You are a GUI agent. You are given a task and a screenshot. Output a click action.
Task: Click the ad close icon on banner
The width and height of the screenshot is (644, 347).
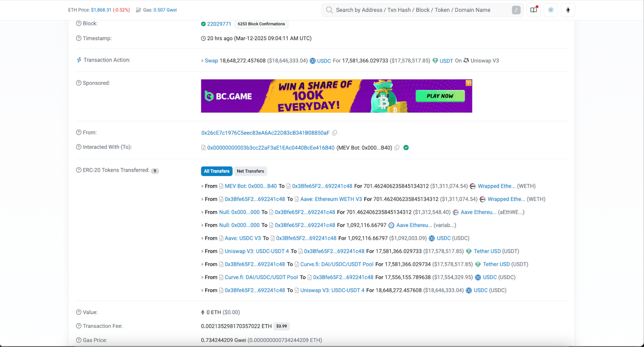click(469, 83)
